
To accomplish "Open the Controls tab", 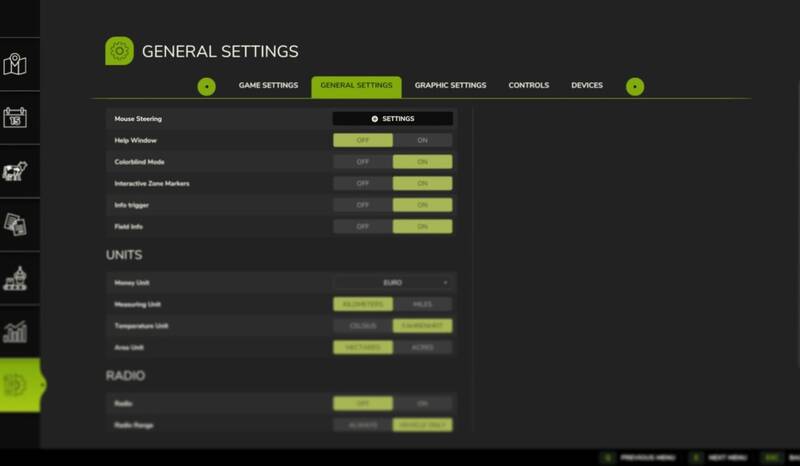I will click(x=528, y=86).
